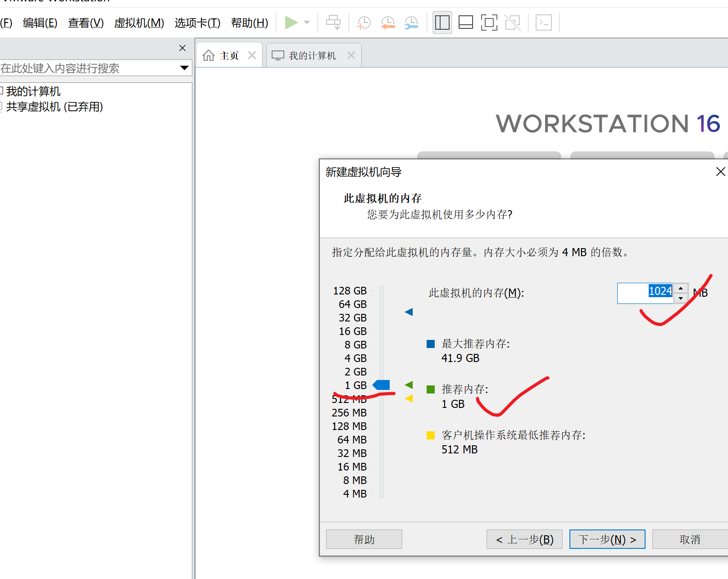
Task: Click the 256 MB slider label
Action: click(349, 413)
